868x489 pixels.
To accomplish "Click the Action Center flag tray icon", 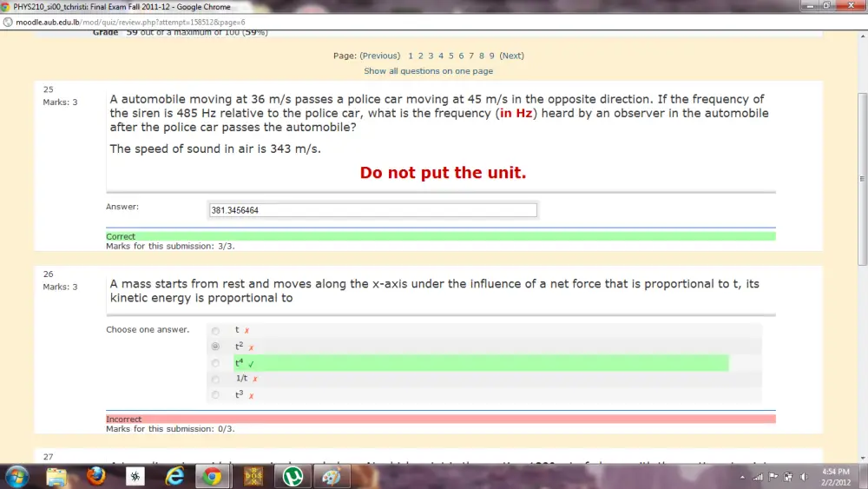I will (x=773, y=477).
